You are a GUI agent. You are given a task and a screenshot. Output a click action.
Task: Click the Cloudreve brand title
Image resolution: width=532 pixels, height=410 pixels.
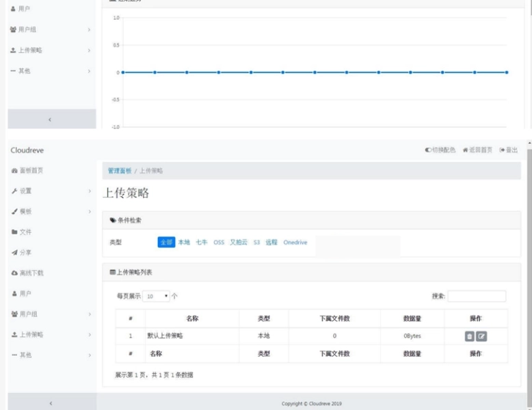27,150
